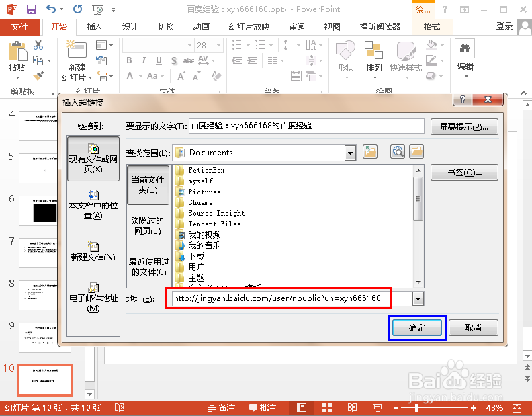The image size is (532, 416).
Task: Switch to the 切换 Transitions tab
Action: click(166, 26)
